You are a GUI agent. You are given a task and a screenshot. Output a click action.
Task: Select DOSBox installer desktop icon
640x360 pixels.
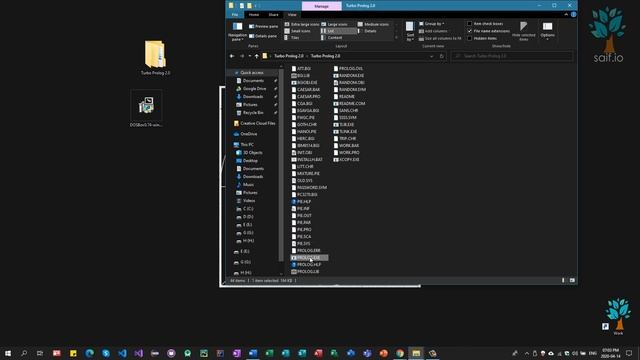coord(146,109)
